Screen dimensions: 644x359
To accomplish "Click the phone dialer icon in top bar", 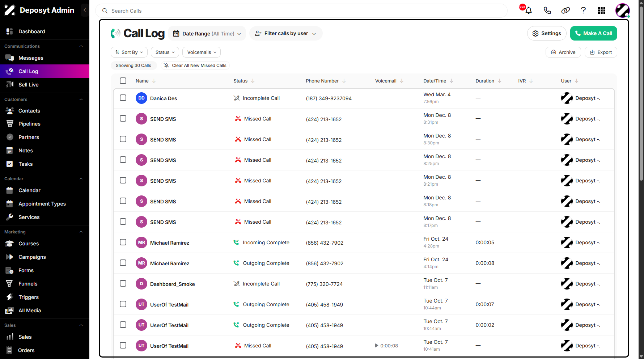I will coord(547,10).
